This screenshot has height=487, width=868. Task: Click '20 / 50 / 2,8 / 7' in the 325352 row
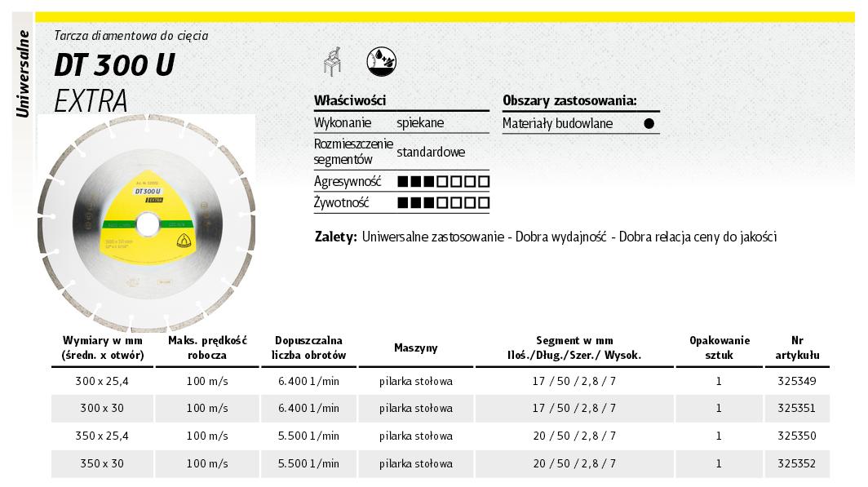click(574, 464)
